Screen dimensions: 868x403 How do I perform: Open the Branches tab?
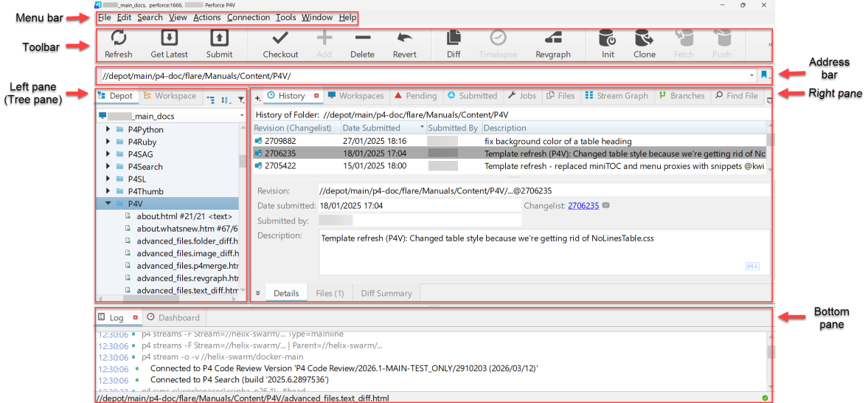pyautogui.click(x=682, y=95)
